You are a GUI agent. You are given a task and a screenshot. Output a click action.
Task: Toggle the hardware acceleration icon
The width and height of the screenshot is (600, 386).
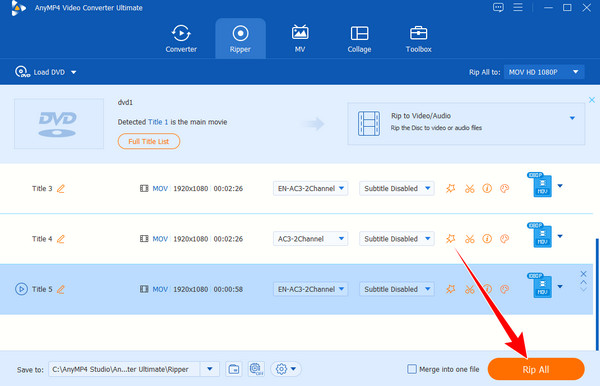256,369
